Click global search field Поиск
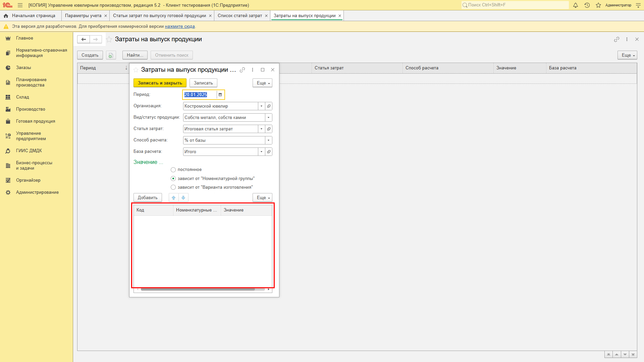 click(515, 5)
